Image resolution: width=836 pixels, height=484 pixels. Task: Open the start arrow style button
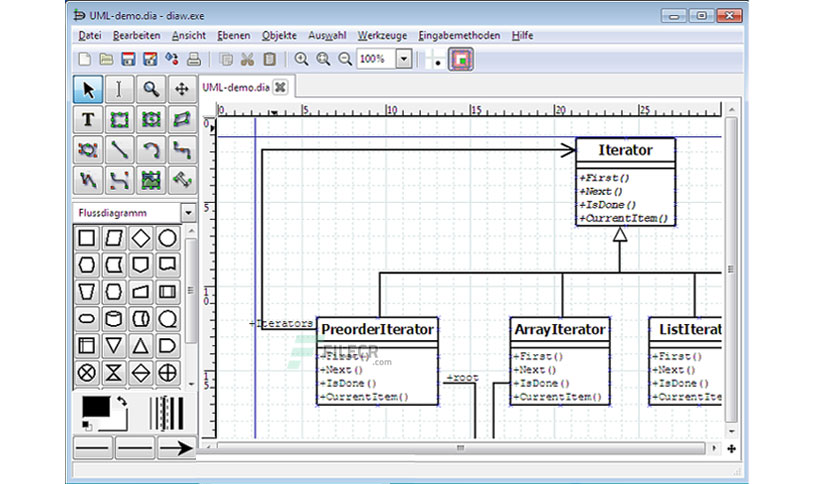tap(93, 448)
